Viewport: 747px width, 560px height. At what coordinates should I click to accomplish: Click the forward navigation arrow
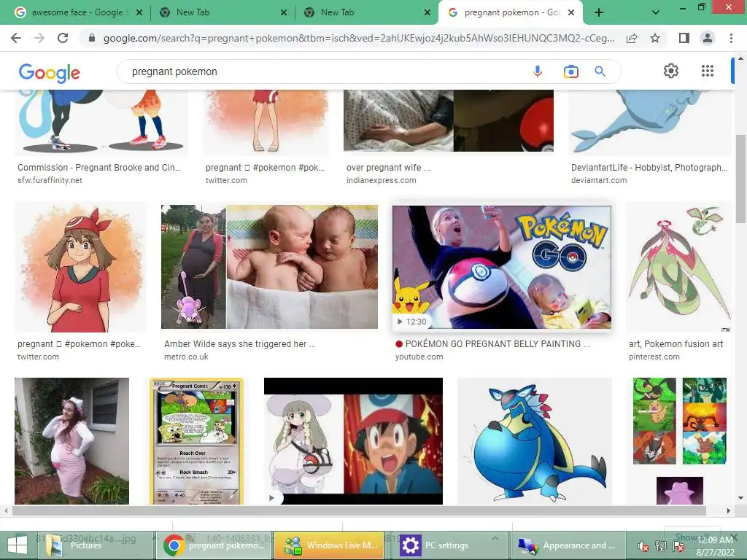(x=39, y=38)
